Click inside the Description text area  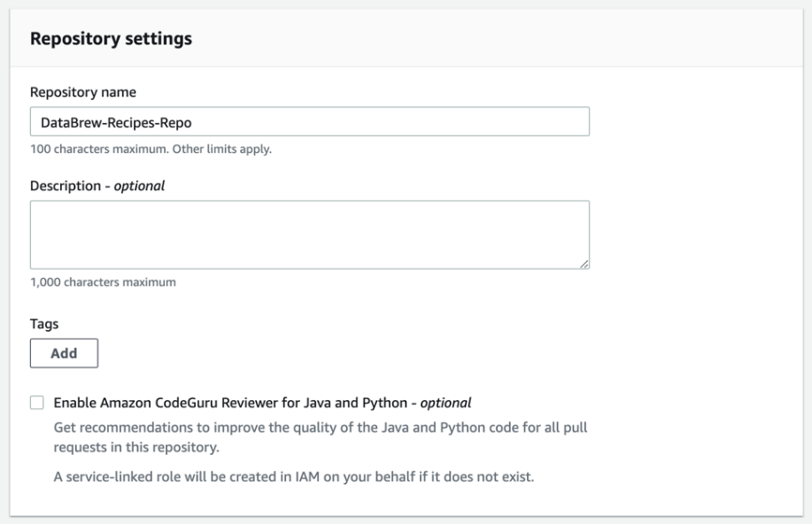[x=310, y=234]
